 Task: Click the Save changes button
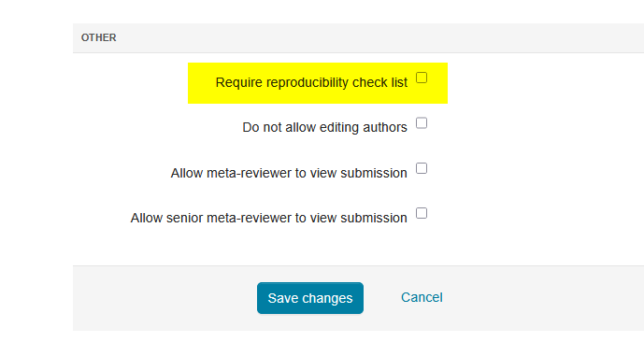click(x=310, y=298)
